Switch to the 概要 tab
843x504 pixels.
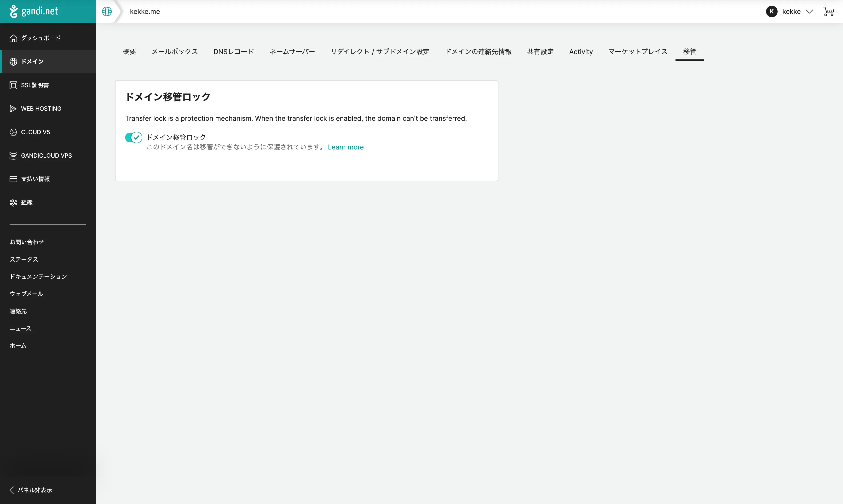point(129,52)
